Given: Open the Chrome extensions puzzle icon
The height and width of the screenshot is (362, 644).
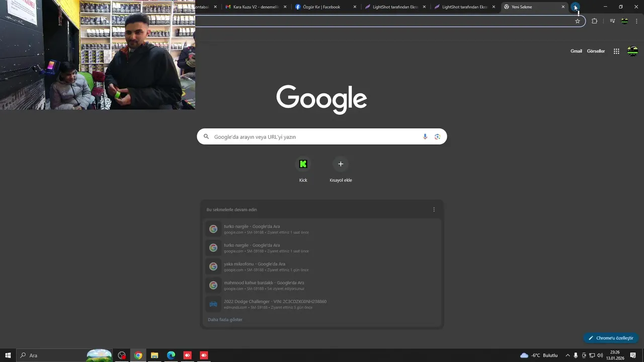Looking at the screenshot, I should pyautogui.click(x=595, y=21).
